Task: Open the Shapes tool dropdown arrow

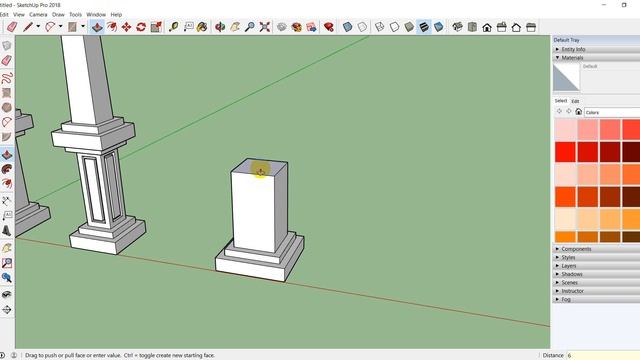Action: click(83, 27)
